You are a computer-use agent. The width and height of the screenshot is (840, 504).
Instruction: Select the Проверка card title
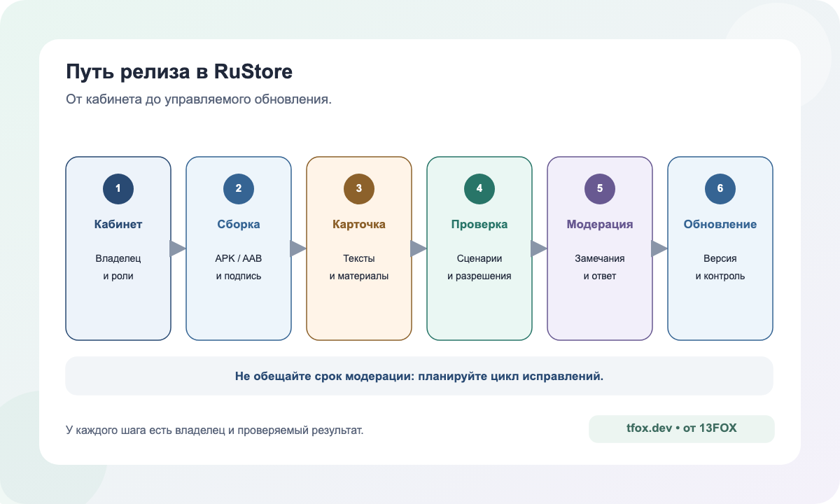479,225
